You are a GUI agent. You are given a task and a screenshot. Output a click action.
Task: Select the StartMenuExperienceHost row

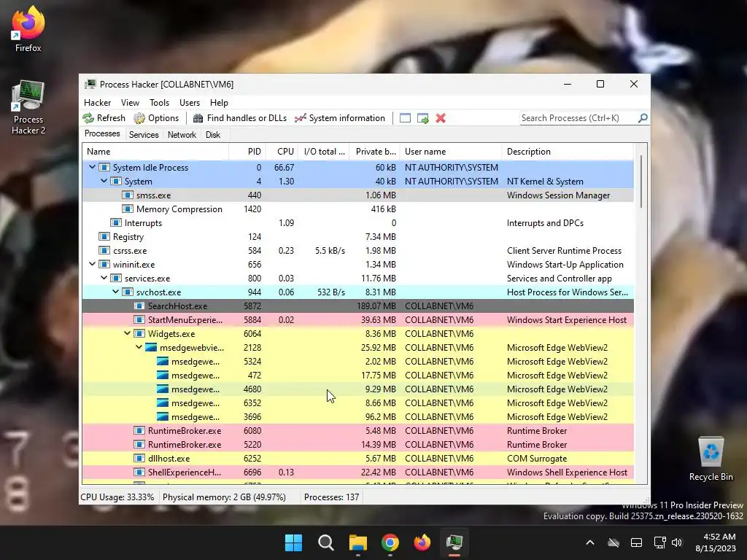[x=357, y=319]
